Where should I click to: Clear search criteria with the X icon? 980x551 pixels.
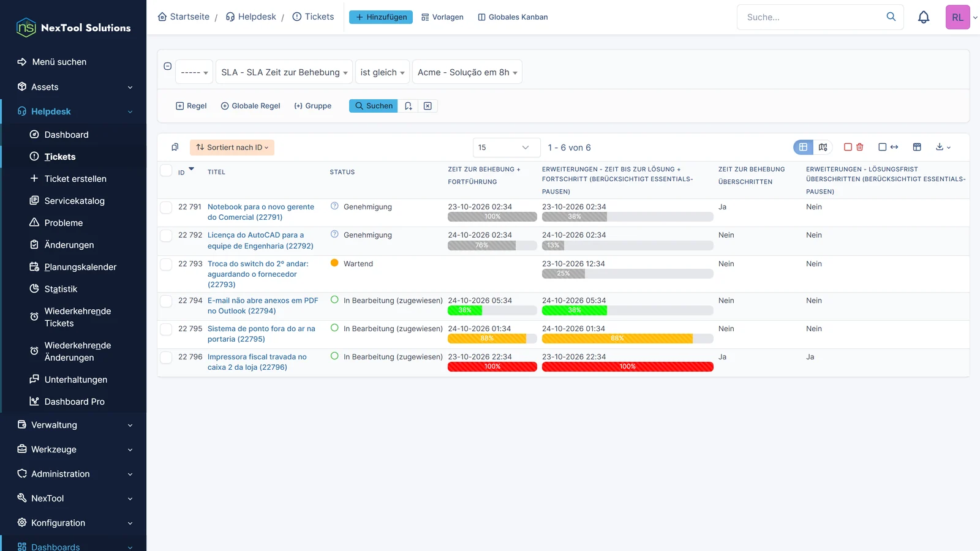click(428, 106)
